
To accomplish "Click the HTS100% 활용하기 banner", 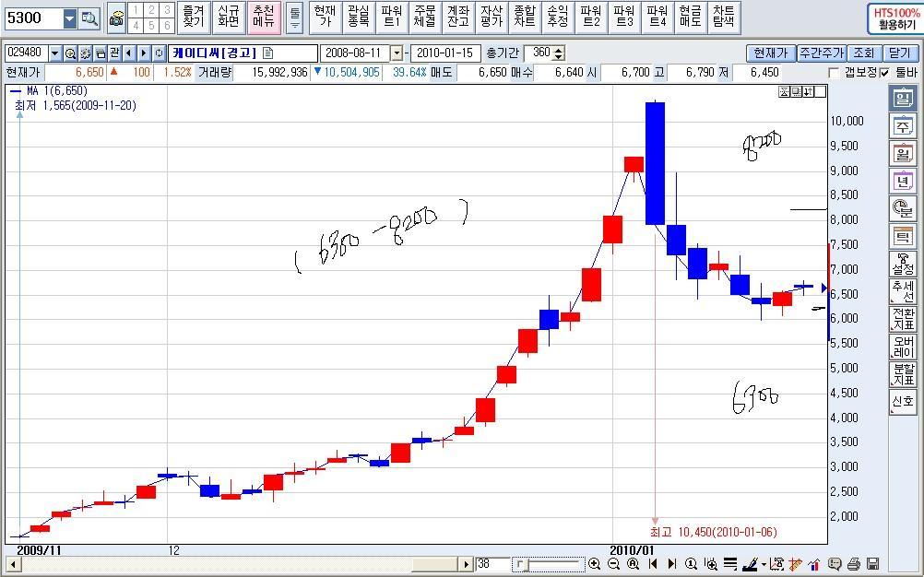I will click(894, 18).
